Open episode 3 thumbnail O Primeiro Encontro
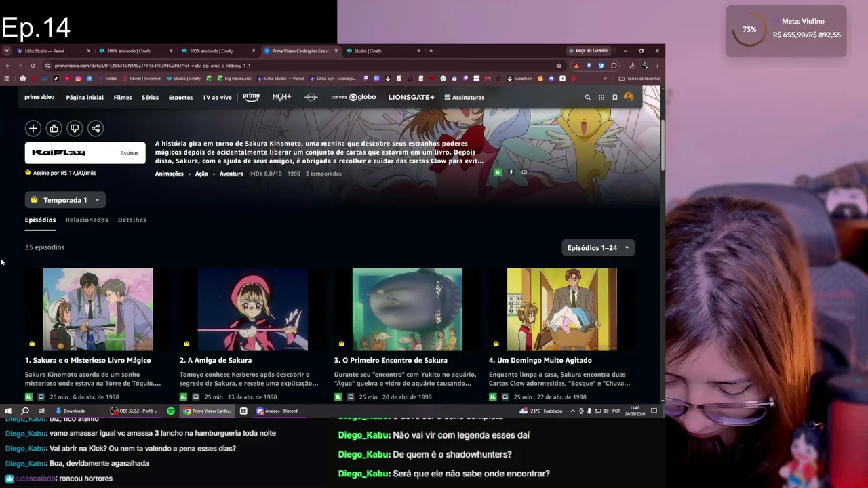868x488 pixels. tap(407, 309)
